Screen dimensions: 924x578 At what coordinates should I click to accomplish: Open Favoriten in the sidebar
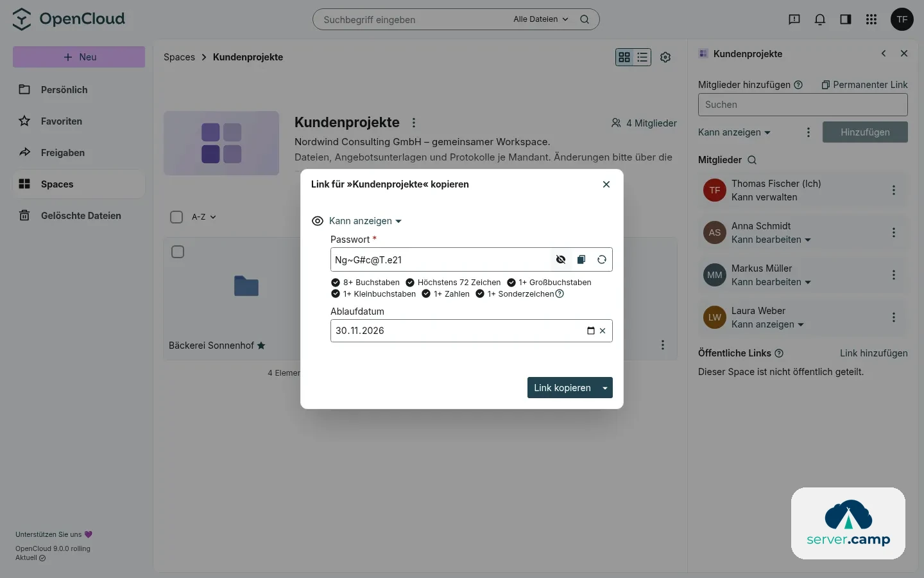79,121
